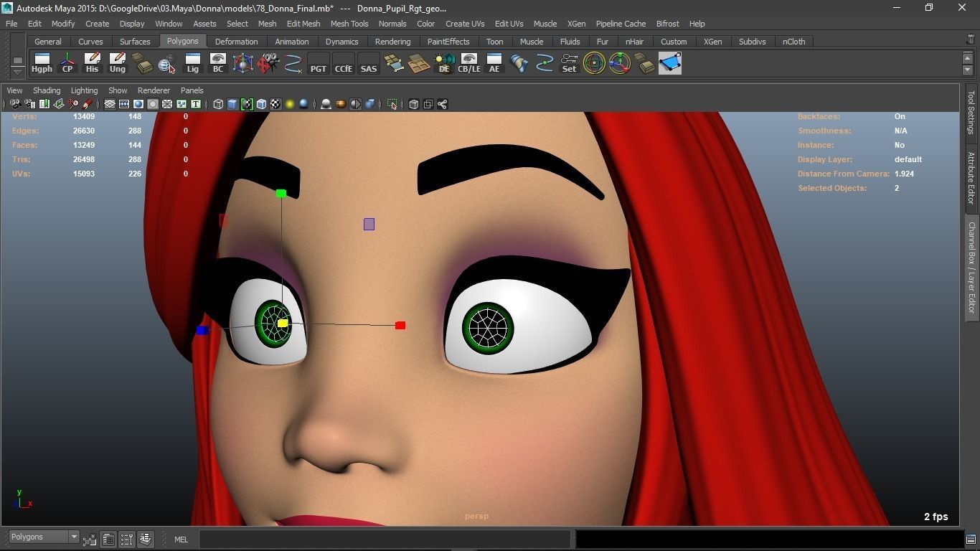Open Channel Box / Layer Editor side tab
Image resolution: width=980 pixels, height=551 pixels.
coord(971,267)
